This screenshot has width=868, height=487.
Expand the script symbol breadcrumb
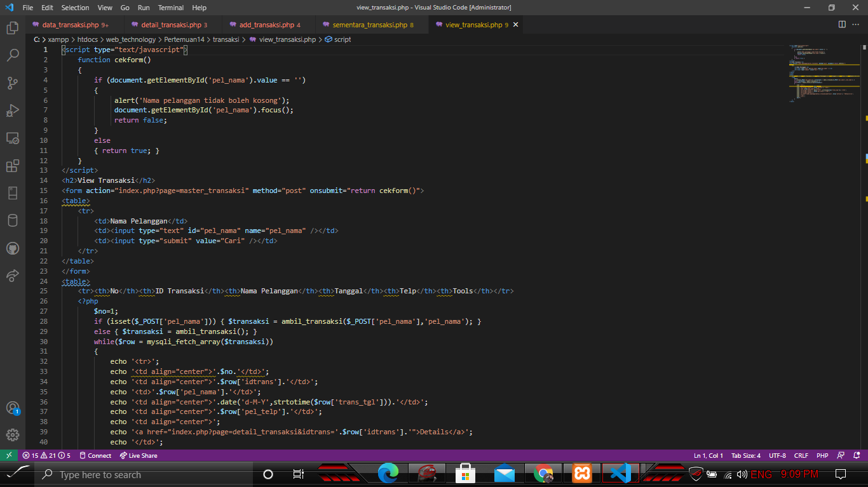[338, 39]
